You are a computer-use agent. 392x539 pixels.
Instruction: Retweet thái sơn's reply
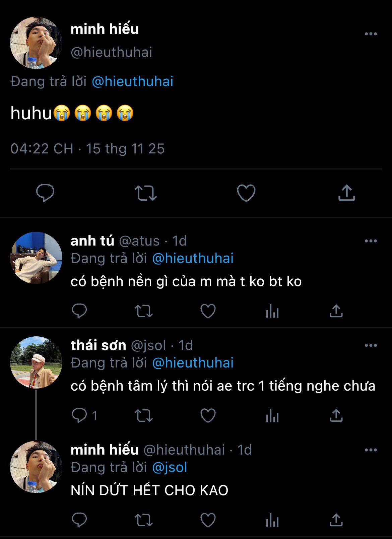pyautogui.click(x=144, y=415)
